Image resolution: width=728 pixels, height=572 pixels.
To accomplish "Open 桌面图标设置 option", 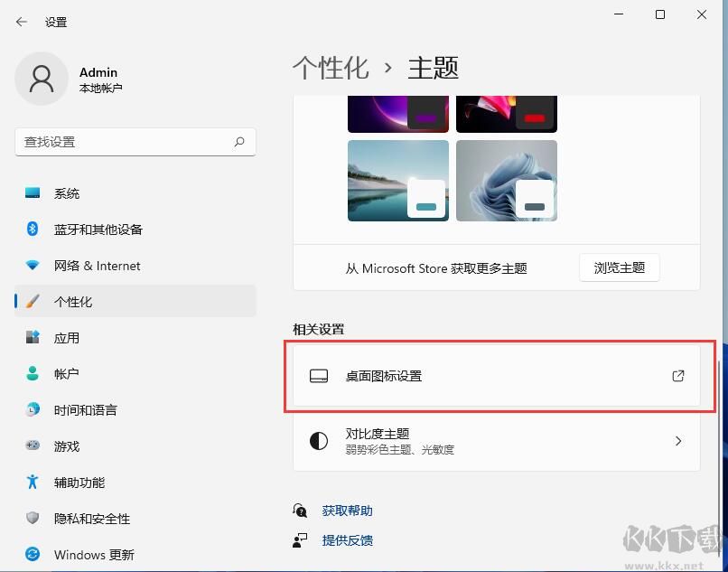I will pos(496,375).
